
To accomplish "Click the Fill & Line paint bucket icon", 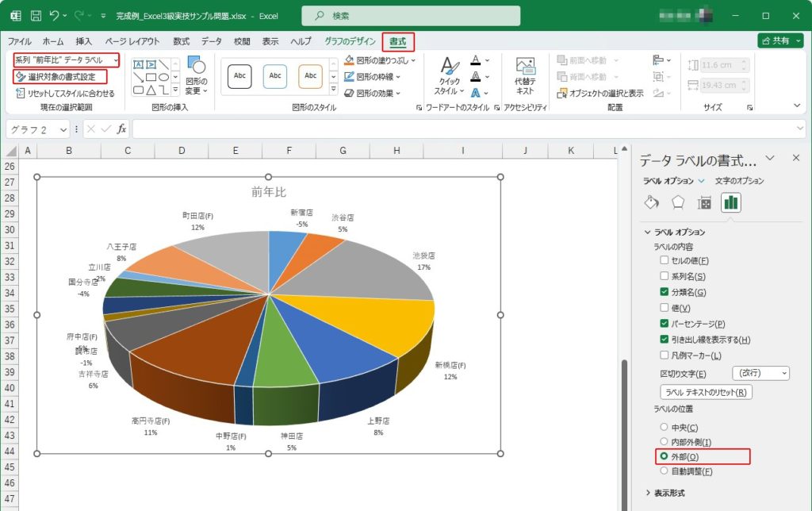I will 651,202.
